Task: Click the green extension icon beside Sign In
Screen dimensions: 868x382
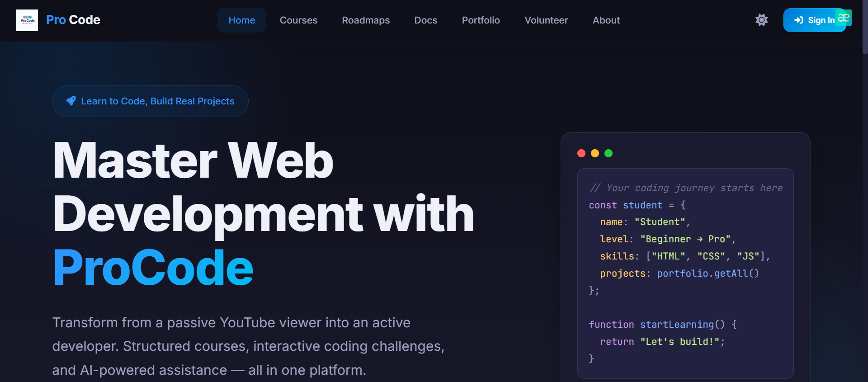Action: (x=844, y=18)
